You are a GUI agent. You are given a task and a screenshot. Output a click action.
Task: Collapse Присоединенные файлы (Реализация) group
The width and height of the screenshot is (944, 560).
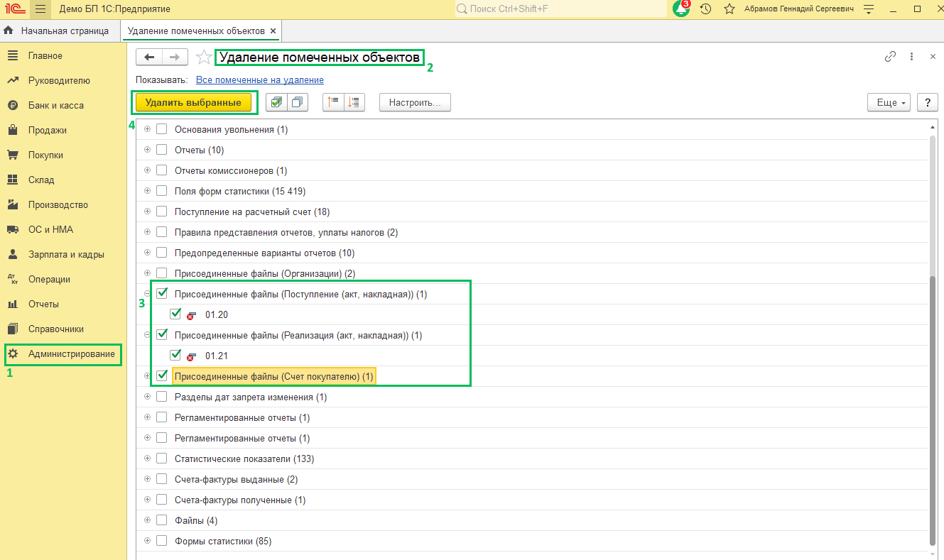(148, 334)
